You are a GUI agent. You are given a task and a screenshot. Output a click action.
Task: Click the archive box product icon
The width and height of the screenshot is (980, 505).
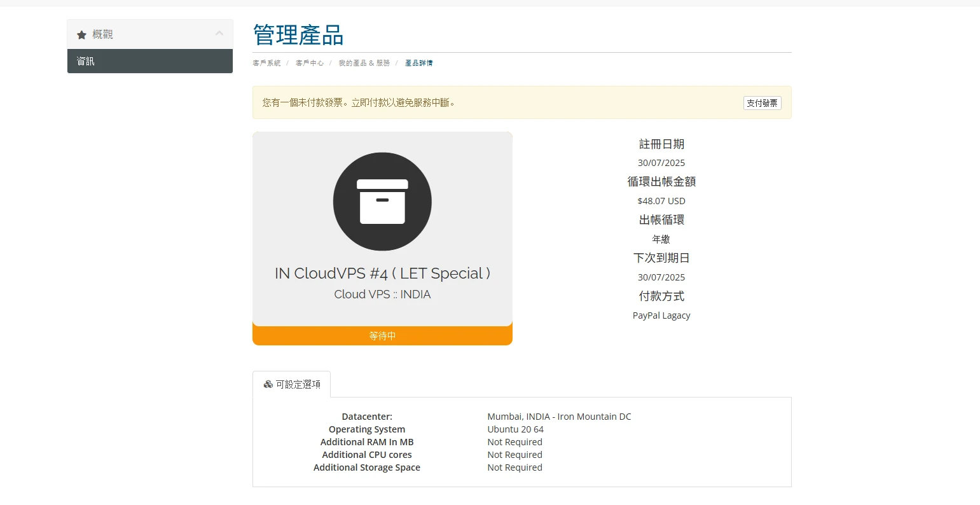382,202
